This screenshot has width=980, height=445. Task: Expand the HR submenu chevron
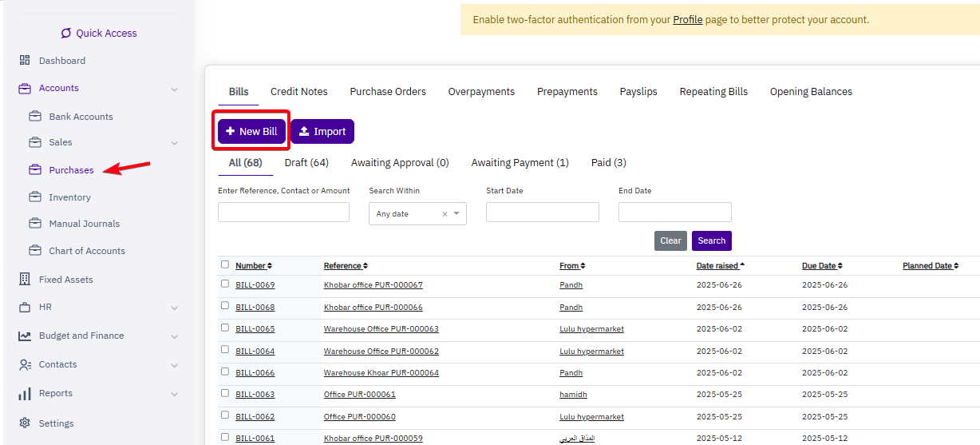click(175, 308)
